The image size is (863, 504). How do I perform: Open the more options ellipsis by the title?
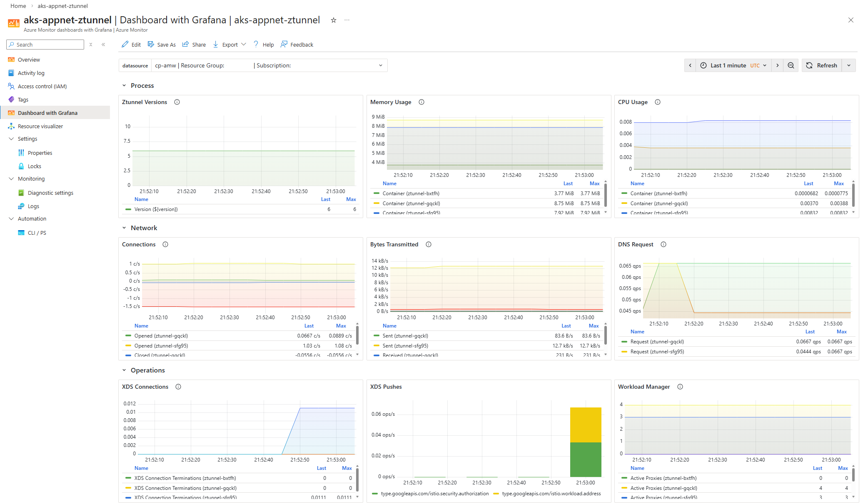point(347,20)
